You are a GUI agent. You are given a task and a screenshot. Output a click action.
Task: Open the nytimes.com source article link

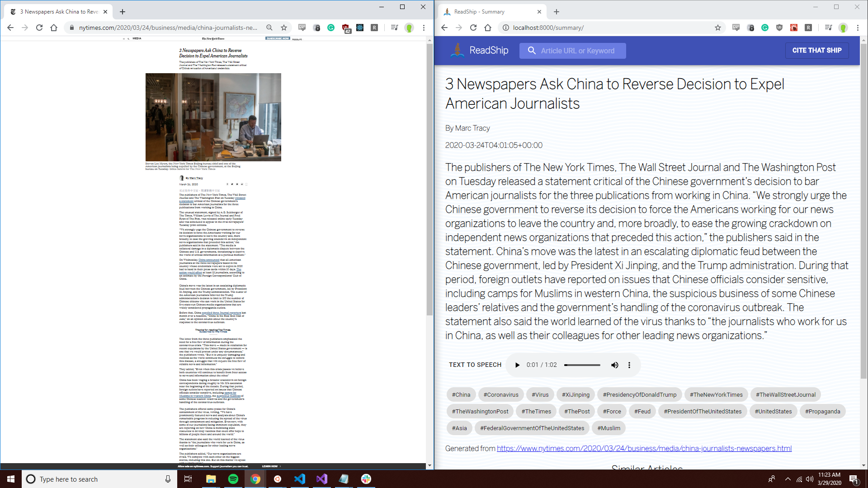pyautogui.click(x=644, y=448)
